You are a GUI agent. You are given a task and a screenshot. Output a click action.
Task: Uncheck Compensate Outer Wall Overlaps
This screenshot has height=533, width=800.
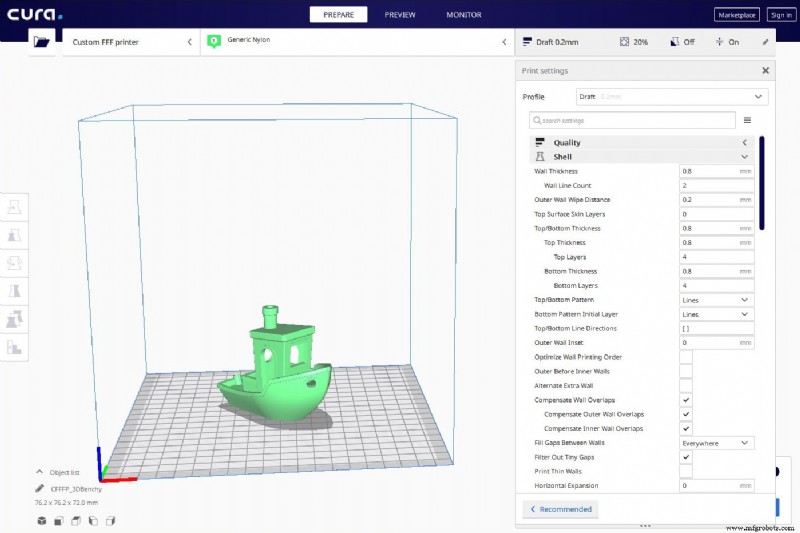[686, 414]
